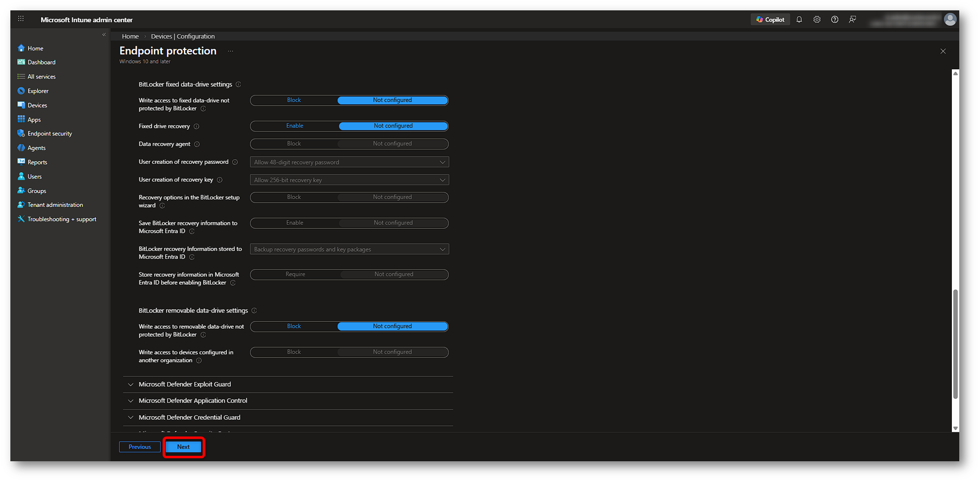Open Home in the sidebar menu
980x482 pixels.
(36, 48)
